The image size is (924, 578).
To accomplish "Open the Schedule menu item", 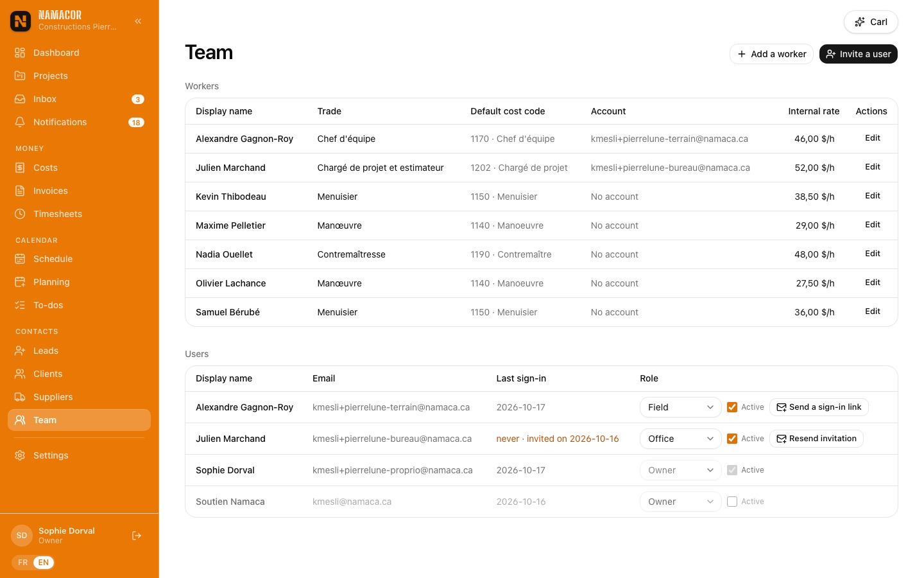I will 80,259.
